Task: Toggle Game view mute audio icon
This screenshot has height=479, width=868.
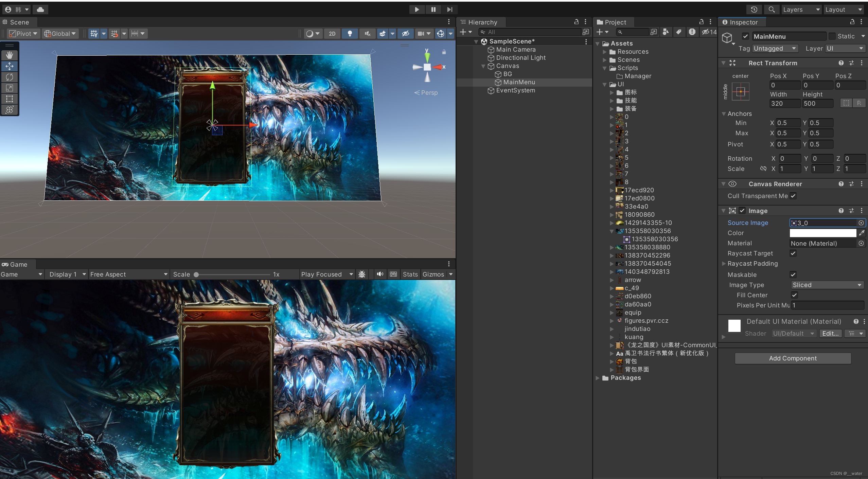Action: (380, 274)
